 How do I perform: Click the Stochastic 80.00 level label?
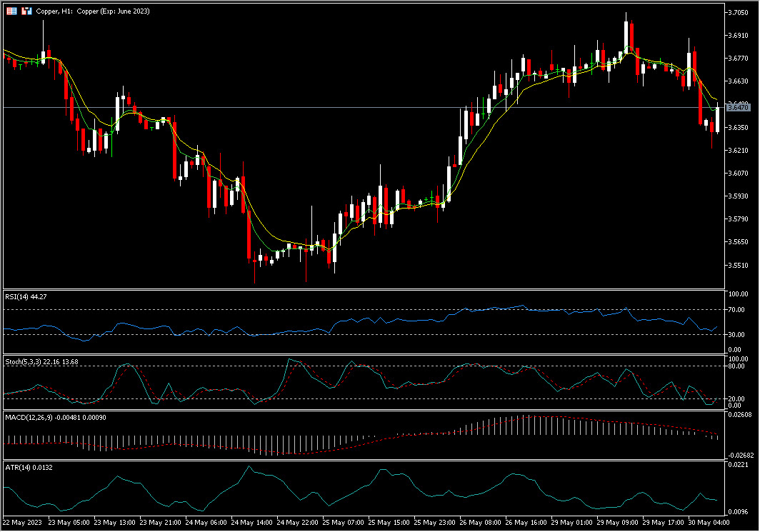737,366
